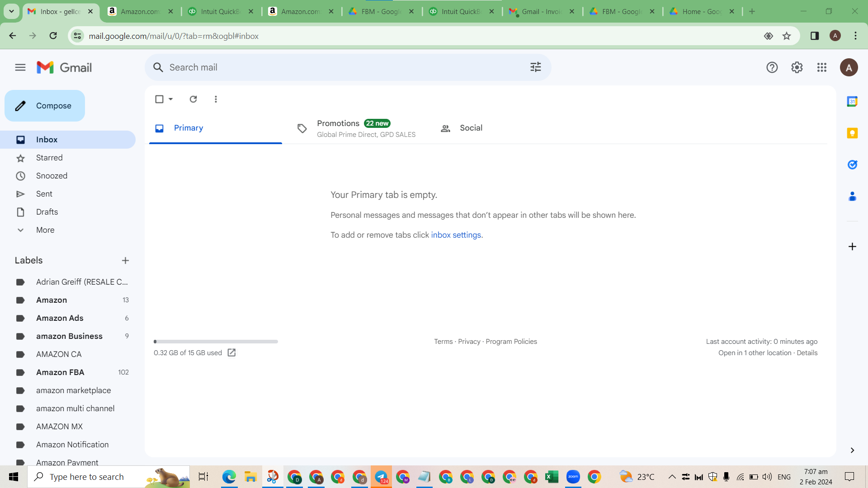Get add-ons plus icon in side panel
The image size is (868, 488).
pos(852,246)
